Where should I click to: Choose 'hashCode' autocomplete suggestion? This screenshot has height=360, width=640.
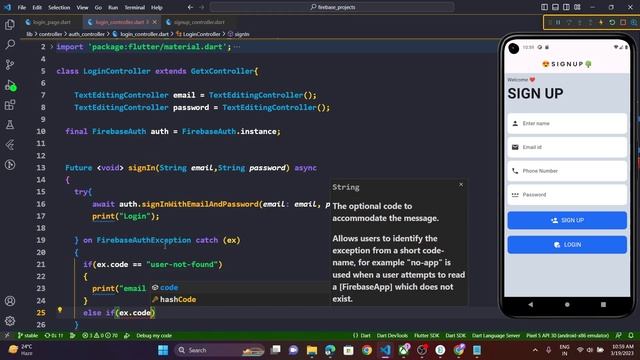click(240, 300)
